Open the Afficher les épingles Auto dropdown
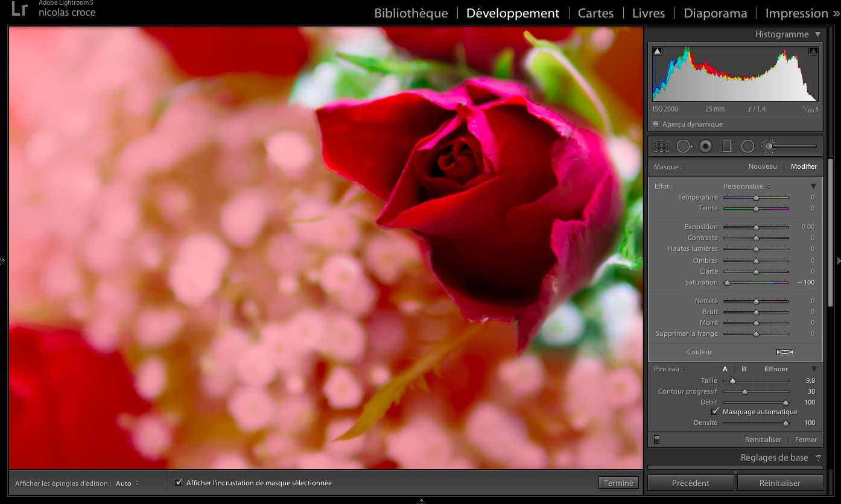The image size is (841, 504). point(127,484)
